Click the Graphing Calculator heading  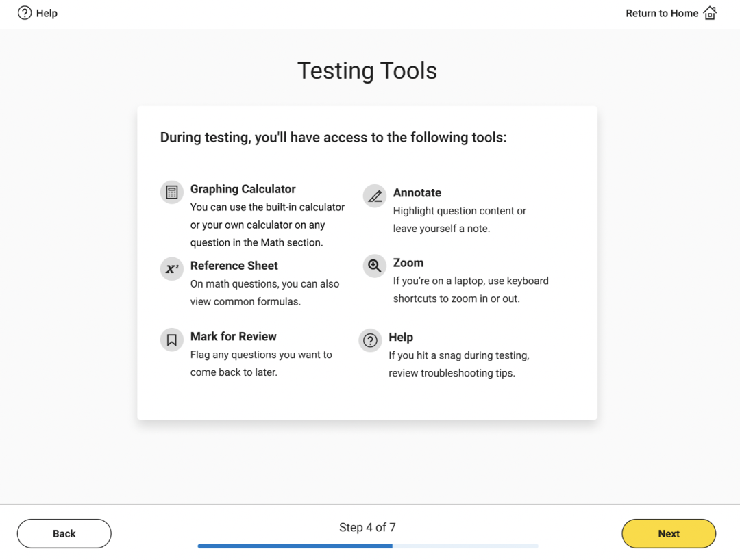pos(243,189)
